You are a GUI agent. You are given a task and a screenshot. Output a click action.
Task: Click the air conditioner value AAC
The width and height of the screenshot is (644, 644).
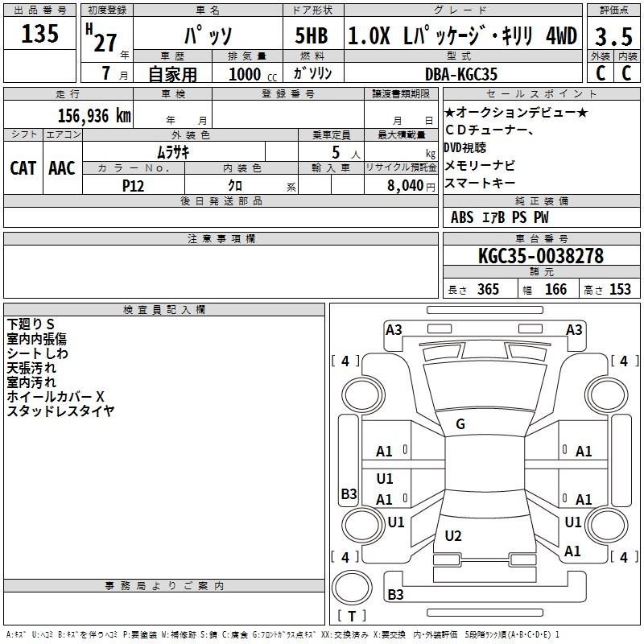tap(62, 168)
